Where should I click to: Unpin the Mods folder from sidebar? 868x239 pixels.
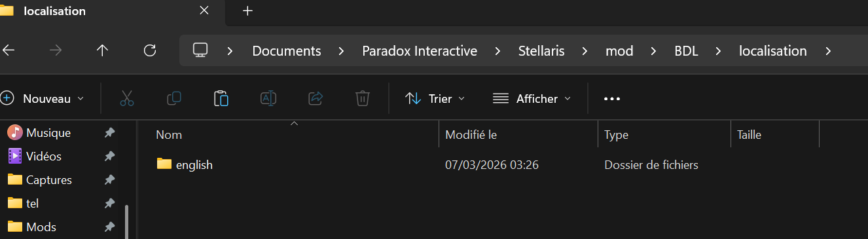point(110,227)
